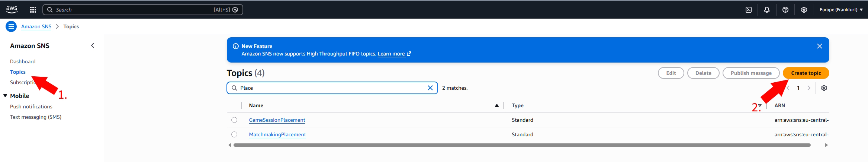Open table preferences gear icon
868x162 pixels.
824,88
